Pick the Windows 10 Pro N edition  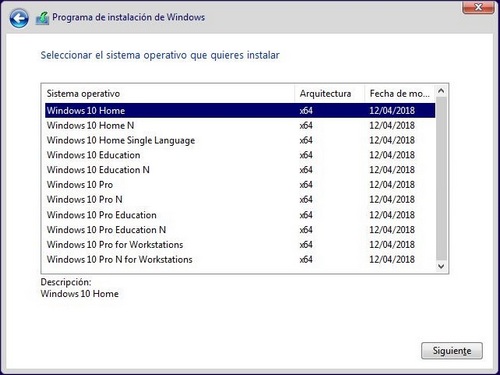(x=240, y=200)
